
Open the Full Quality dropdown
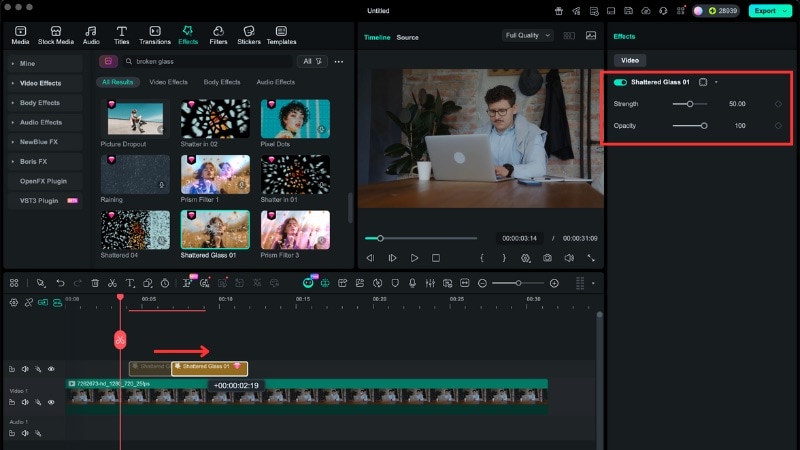tap(528, 35)
